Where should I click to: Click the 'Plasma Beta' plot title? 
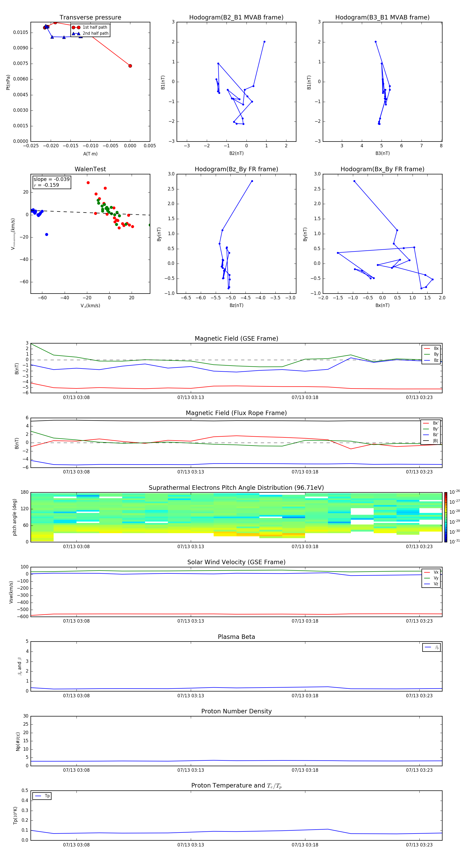(x=236, y=637)
